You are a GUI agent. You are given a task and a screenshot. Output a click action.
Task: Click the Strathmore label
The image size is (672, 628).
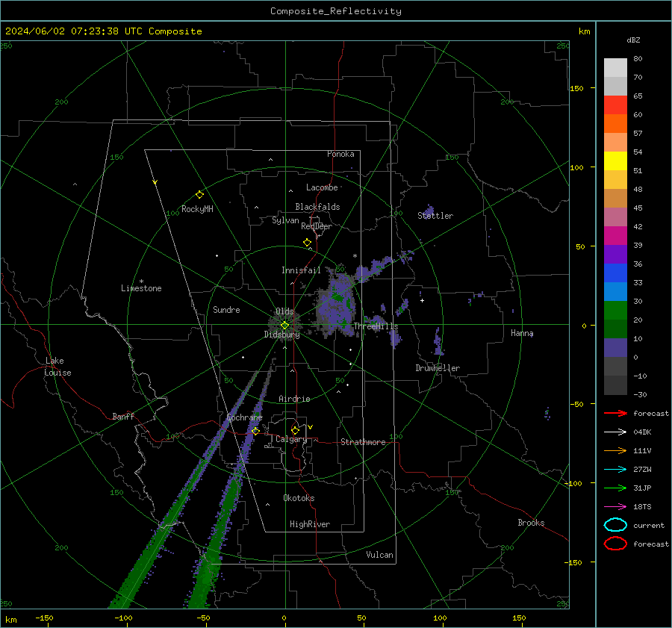click(x=363, y=442)
